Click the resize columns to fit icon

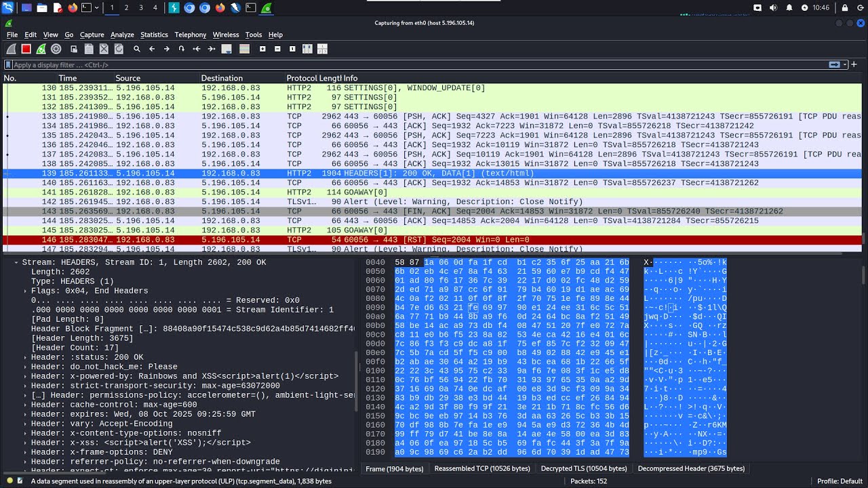[307, 49]
